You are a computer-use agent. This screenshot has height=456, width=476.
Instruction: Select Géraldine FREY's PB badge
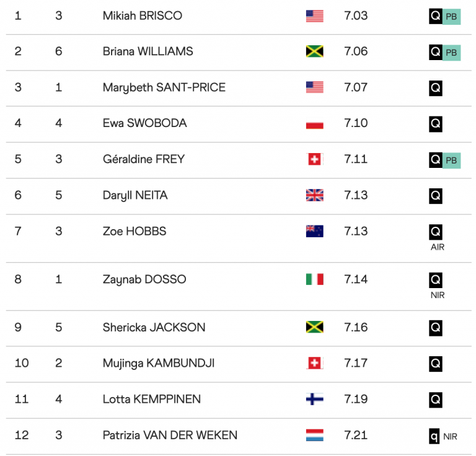[451, 160]
